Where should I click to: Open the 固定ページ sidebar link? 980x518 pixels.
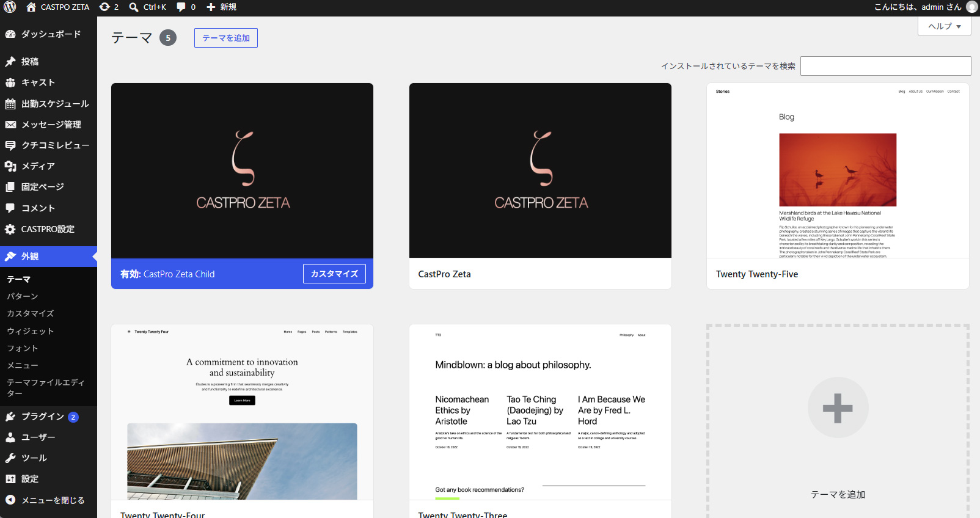pyautogui.click(x=48, y=187)
